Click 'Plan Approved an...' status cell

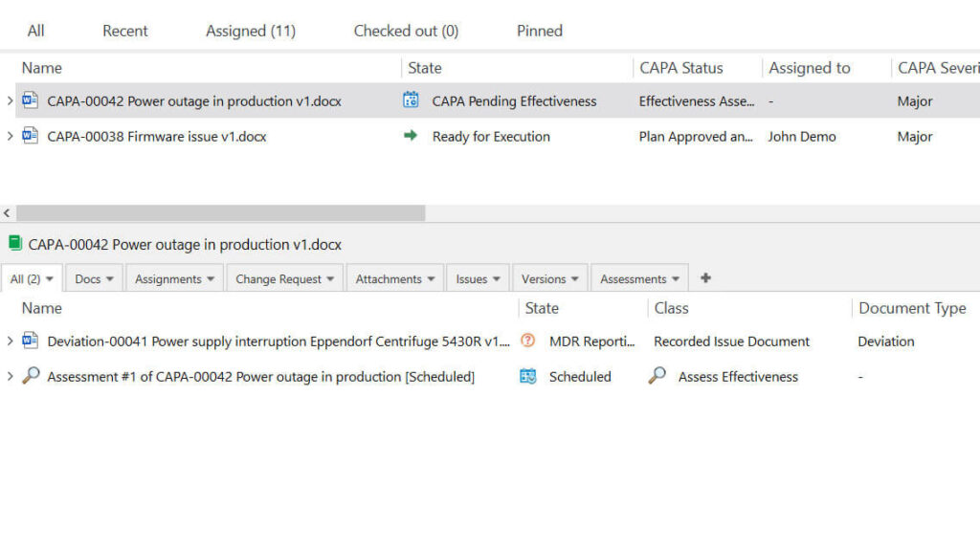(x=696, y=137)
